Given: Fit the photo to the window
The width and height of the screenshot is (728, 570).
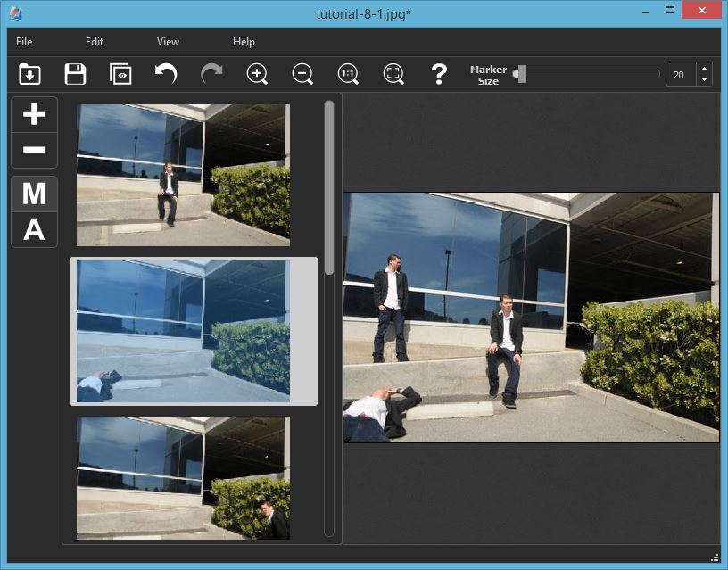Looking at the screenshot, I should point(393,74).
